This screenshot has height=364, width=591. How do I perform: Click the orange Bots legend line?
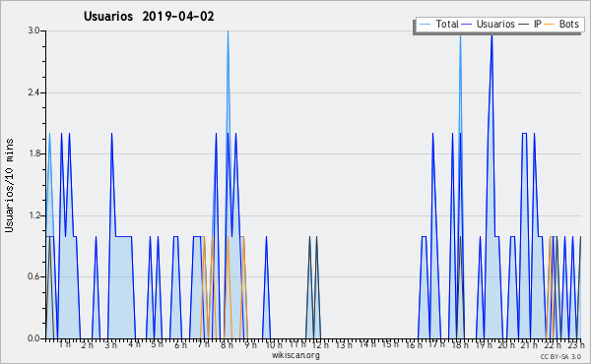[550, 24]
